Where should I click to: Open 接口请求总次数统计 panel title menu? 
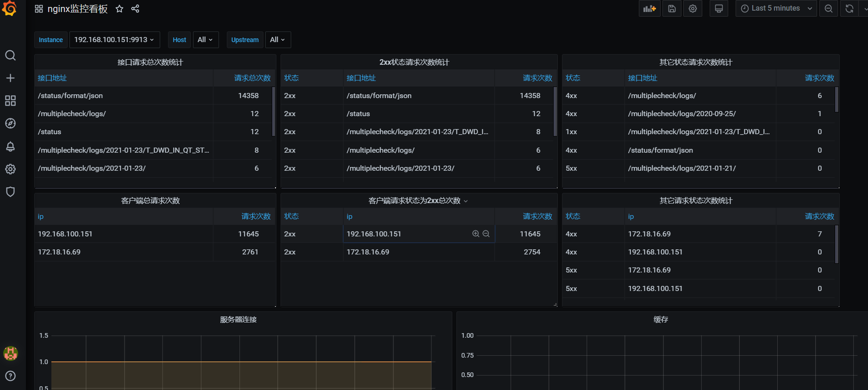[x=150, y=62]
